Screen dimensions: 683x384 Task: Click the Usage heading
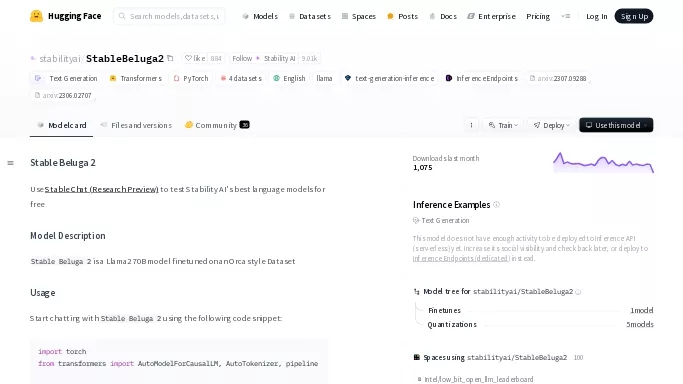coord(43,293)
